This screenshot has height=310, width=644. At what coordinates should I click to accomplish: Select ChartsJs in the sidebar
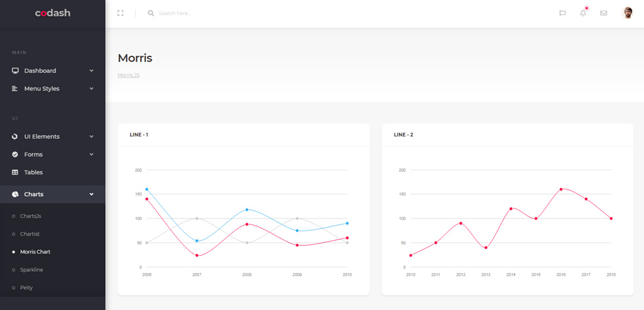31,216
